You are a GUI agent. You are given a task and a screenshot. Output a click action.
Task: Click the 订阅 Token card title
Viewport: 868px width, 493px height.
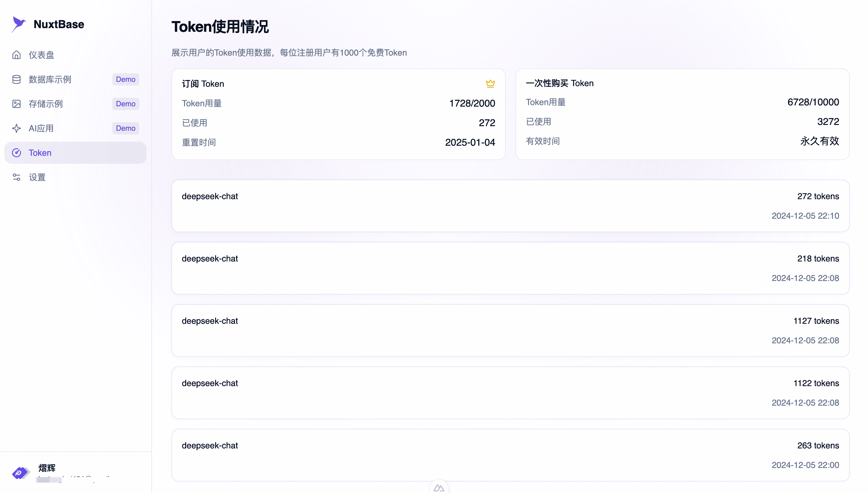point(203,84)
